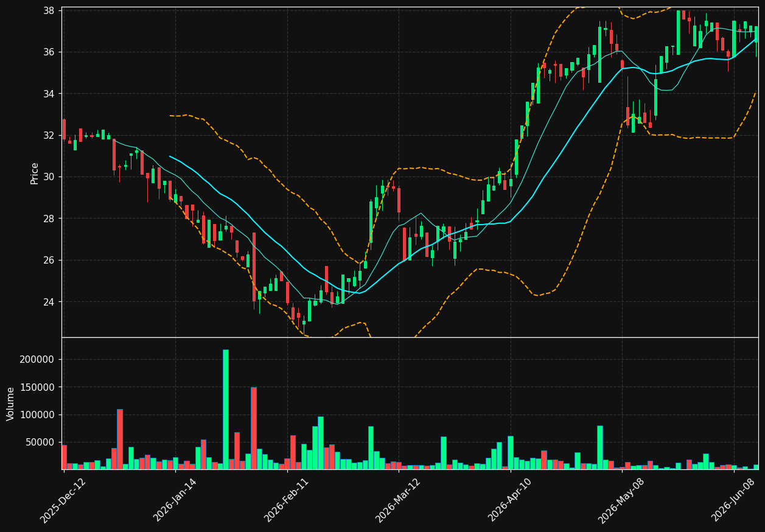Viewport: 765px width, 532px height.
Task: Select the 26 price tick label
Action: coord(50,260)
